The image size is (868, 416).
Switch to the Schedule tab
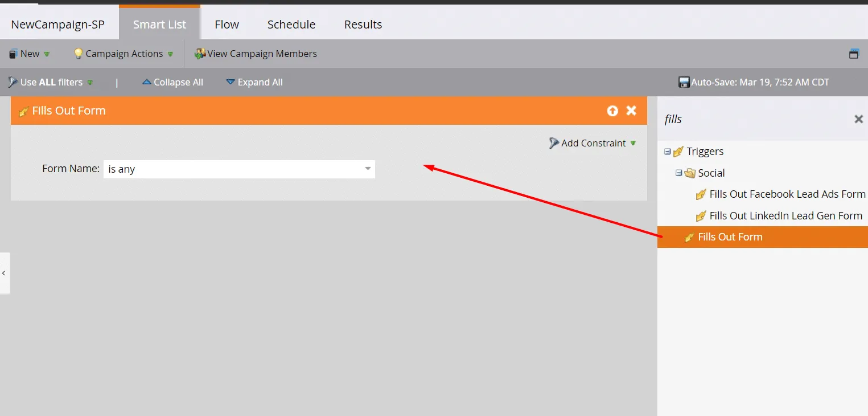pos(291,25)
